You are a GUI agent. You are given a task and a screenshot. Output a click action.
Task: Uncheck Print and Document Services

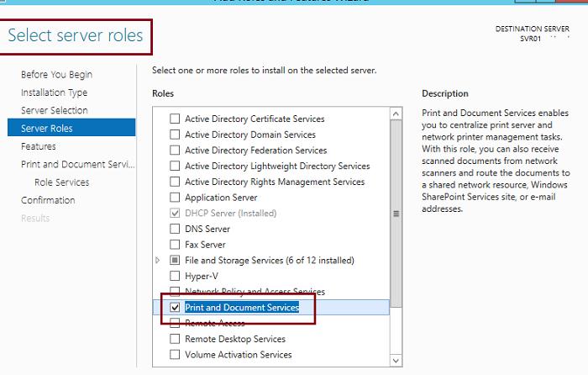point(175,308)
